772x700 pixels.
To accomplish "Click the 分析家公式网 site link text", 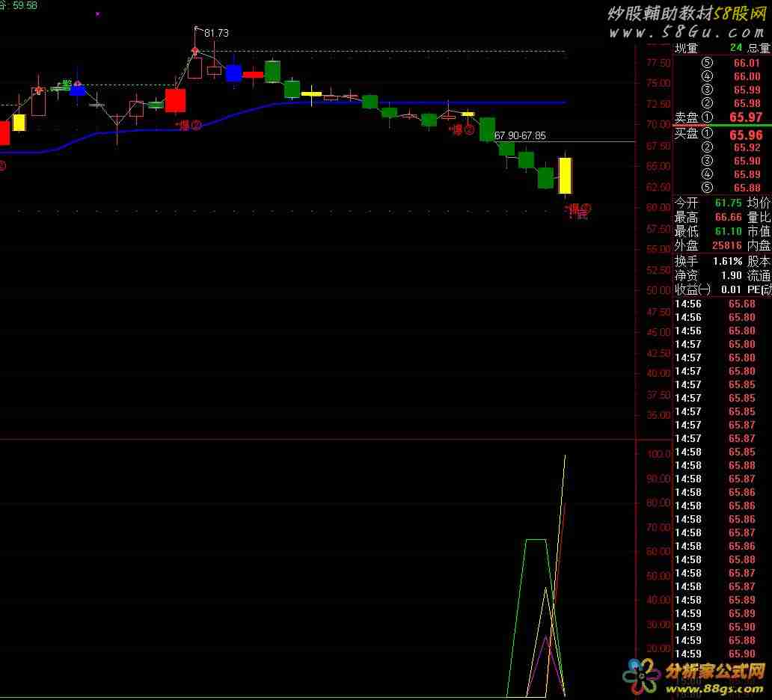I will tap(715, 669).
